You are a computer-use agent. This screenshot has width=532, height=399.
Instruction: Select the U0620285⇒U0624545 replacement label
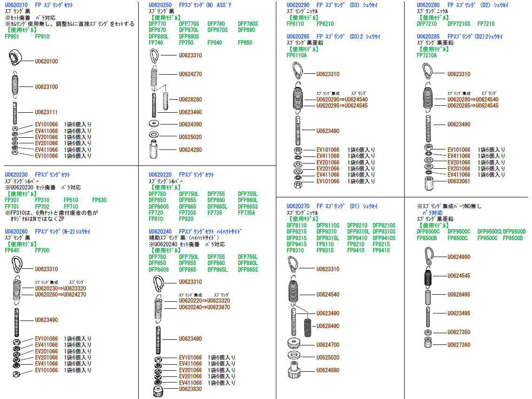point(473,106)
